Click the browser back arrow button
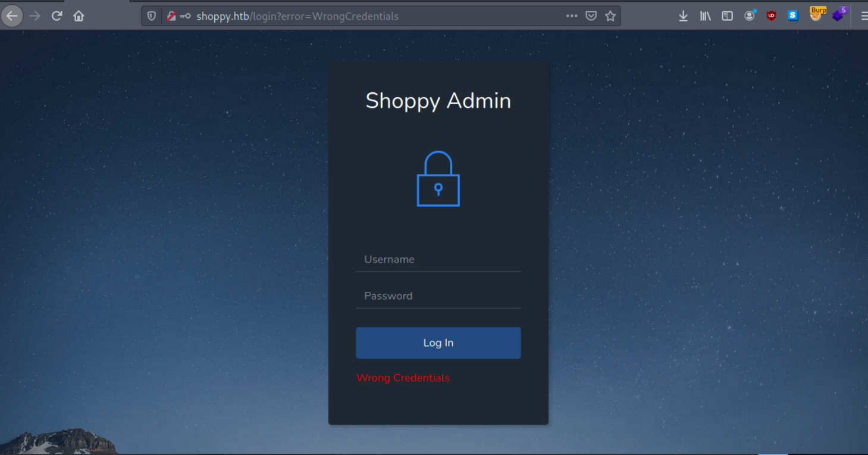This screenshot has height=455, width=868. [x=12, y=16]
